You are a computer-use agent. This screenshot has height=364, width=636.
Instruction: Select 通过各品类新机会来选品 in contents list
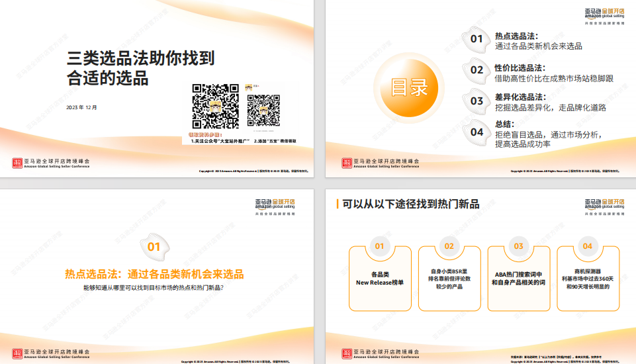coord(538,46)
